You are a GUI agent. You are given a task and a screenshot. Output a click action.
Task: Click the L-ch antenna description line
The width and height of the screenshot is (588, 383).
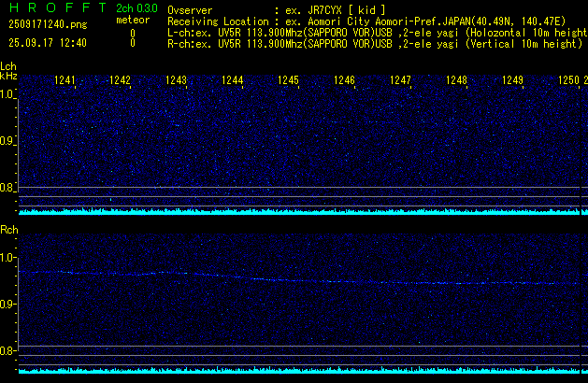(x=378, y=33)
